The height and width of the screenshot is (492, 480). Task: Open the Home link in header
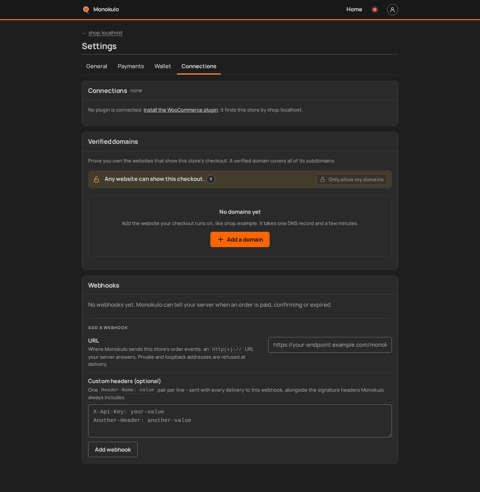point(354,9)
